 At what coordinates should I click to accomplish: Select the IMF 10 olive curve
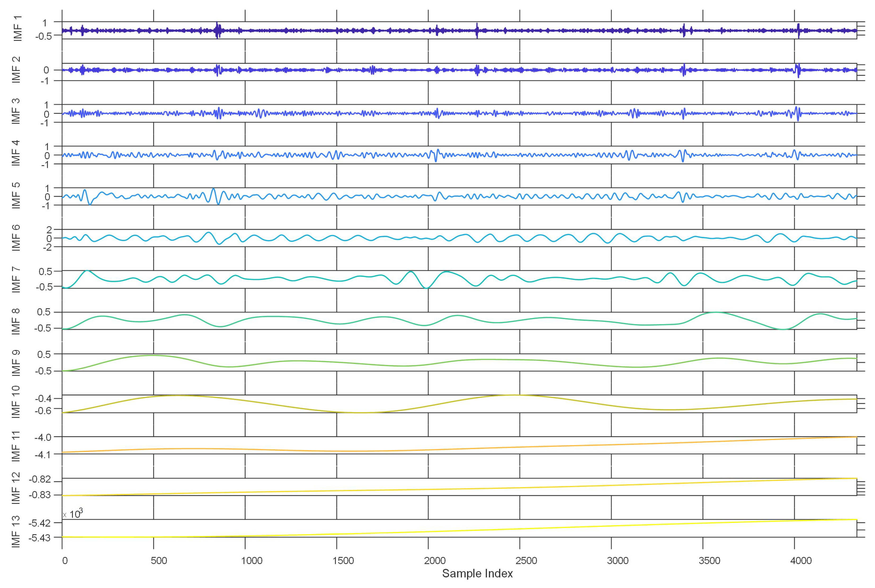(459, 404)
